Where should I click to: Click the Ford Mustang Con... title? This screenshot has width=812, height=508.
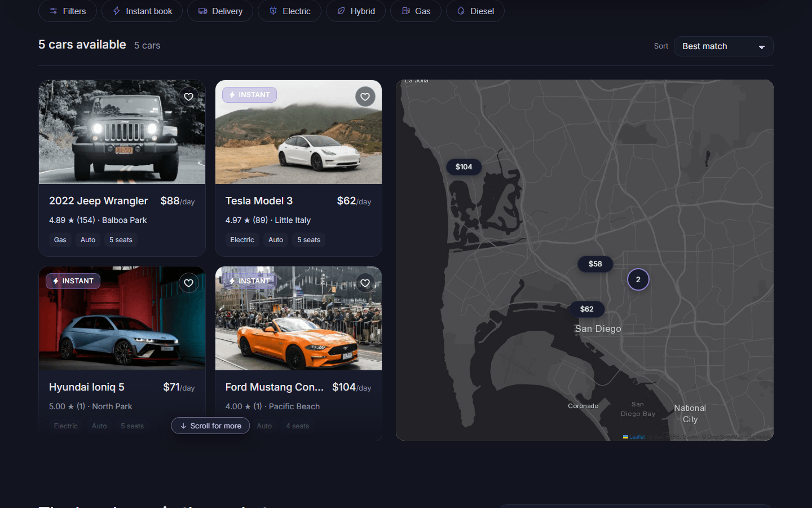(x=275, y=387)
